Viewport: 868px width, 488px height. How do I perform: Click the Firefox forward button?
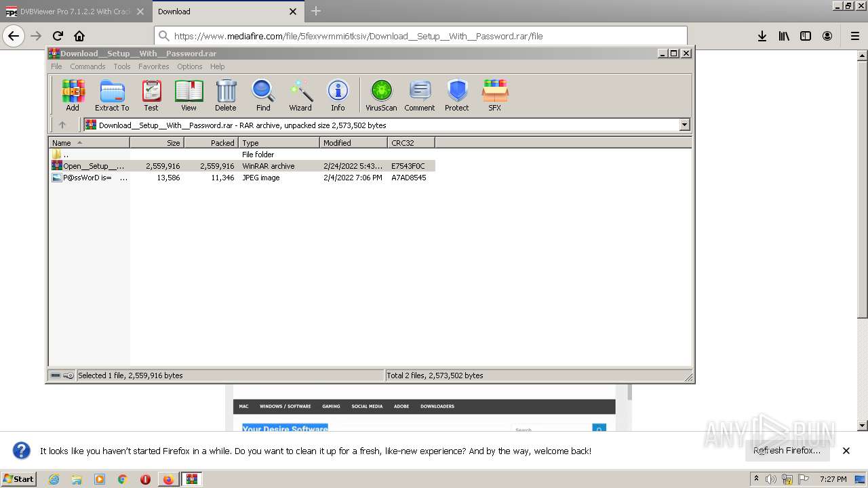(36, 36)
